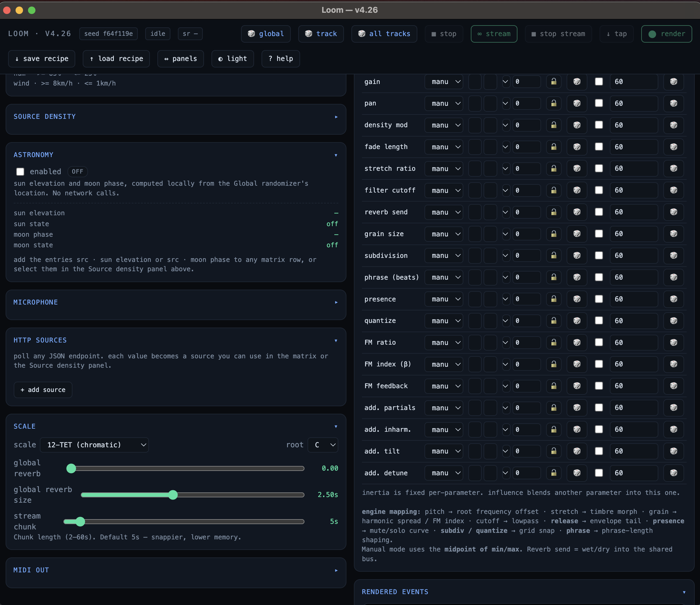Click the lock icon for reverb send
The image size is (700, 605).
pos(554,212)
